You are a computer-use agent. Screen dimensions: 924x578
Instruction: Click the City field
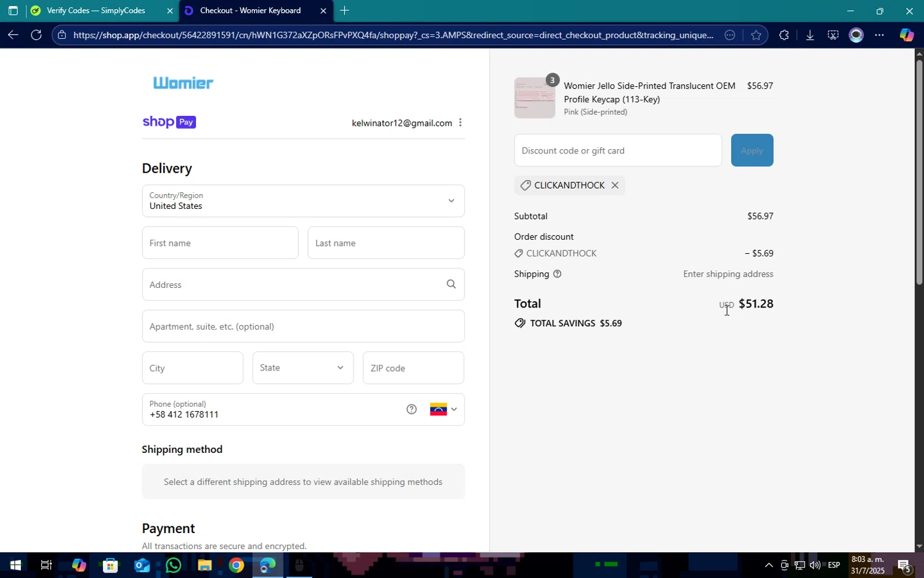tap(192, 368)
